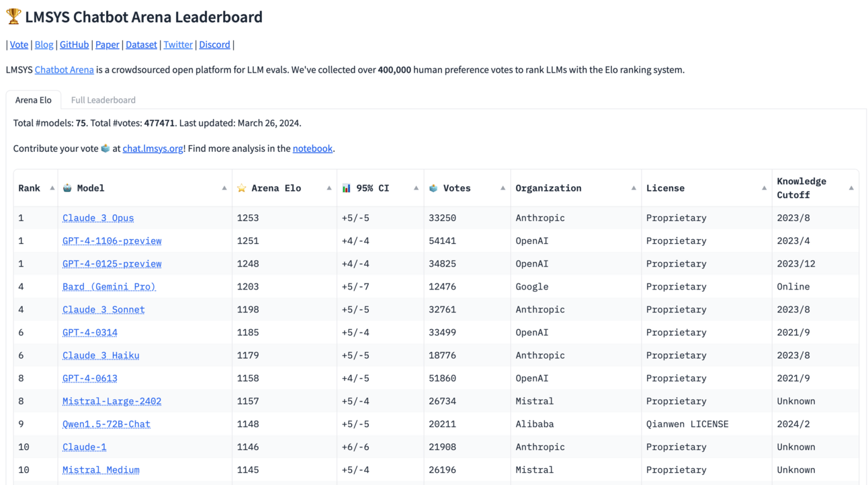
Task: Click the 95% CI sort arrow
Action: (x=417, y=188)
